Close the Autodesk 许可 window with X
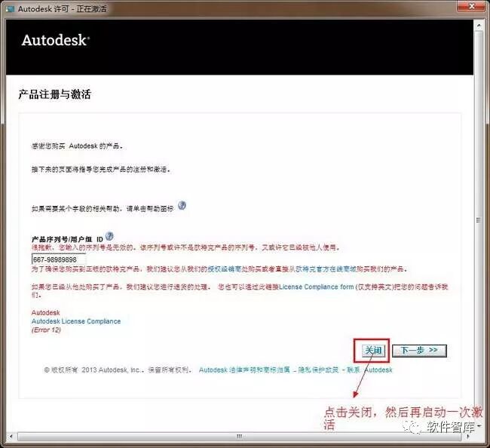The image size is (490, 448). (x=472, y=6)
